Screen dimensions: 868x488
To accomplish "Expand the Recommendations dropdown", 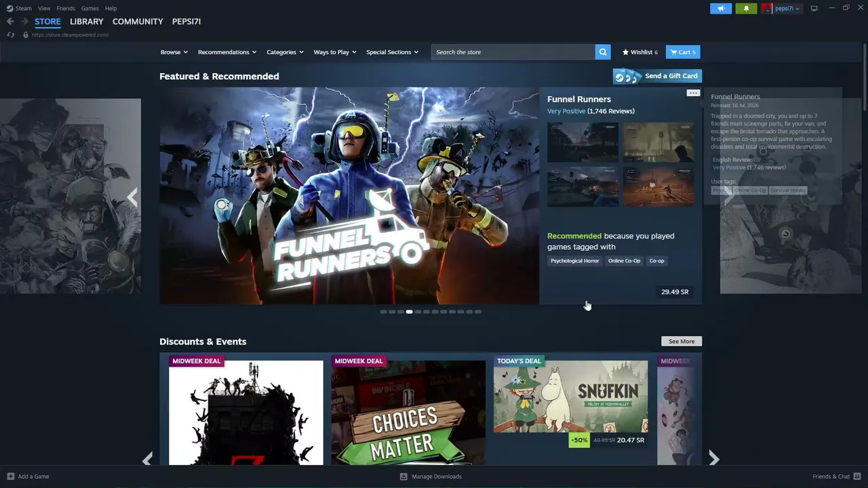I will click(x=227, y=52).
